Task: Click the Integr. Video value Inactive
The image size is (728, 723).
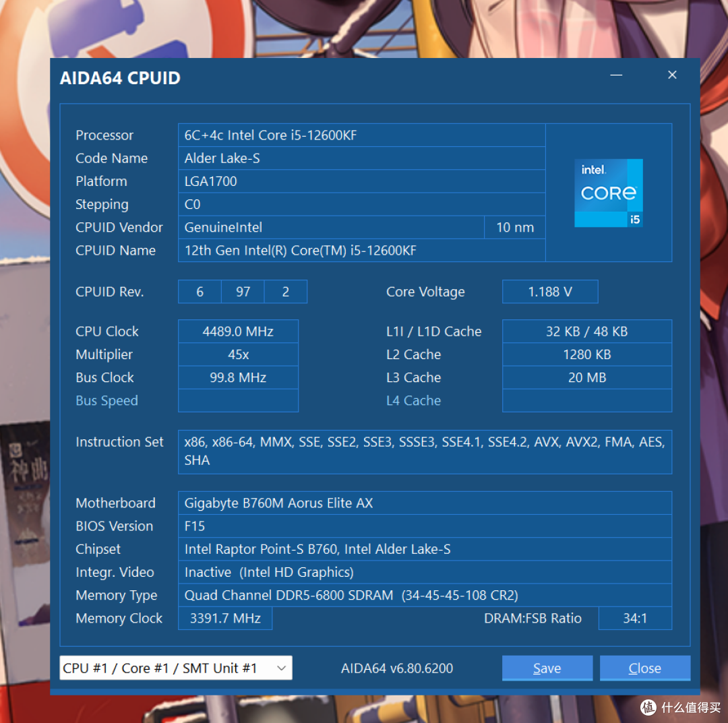Action: 425,572
